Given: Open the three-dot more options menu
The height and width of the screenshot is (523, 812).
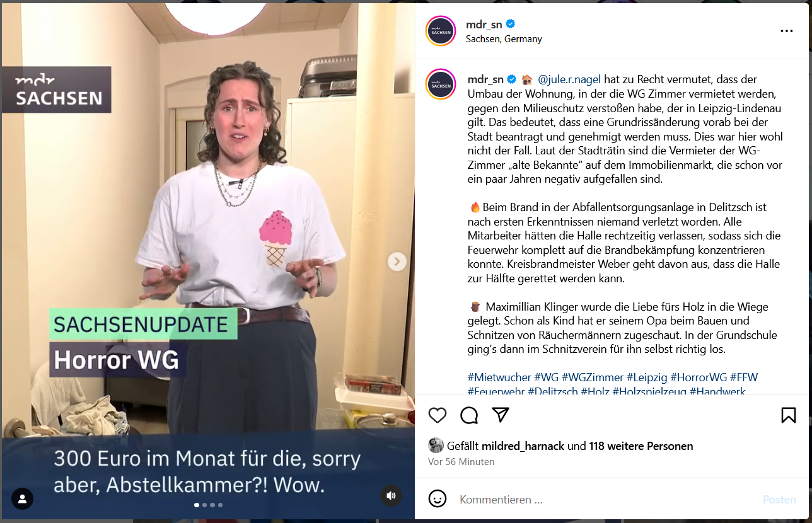Looking at the screenshot, I should tap(787, 31).
